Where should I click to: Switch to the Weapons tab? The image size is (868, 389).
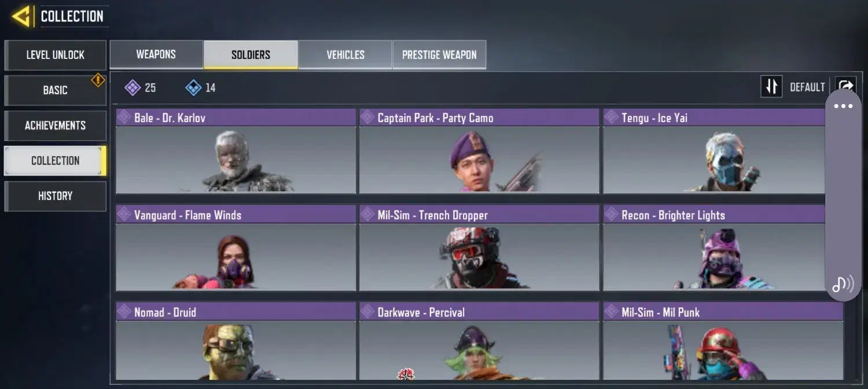(156, 55)
